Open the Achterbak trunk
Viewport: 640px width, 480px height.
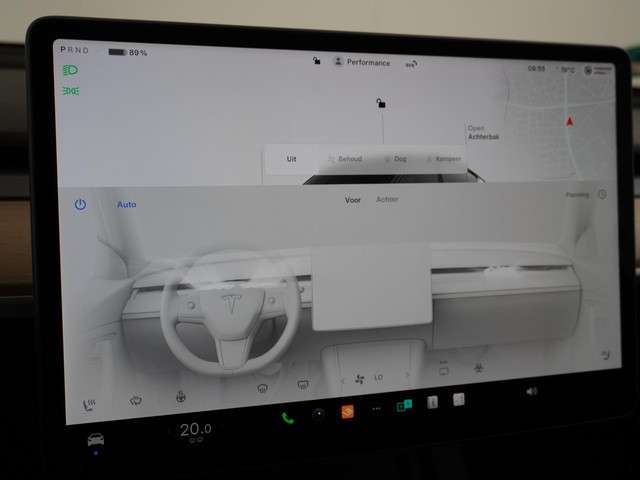click(x=483, y=133)
